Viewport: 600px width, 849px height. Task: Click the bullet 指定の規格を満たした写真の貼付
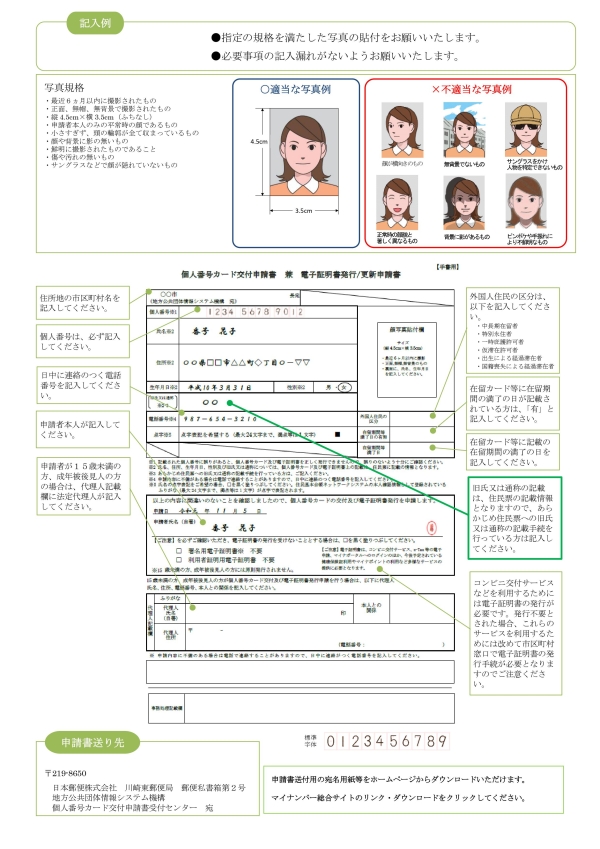pos(346,37)
